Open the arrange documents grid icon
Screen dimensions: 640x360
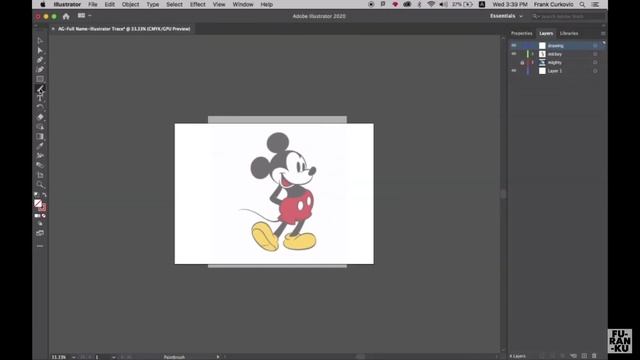click(x=82, y=16)
